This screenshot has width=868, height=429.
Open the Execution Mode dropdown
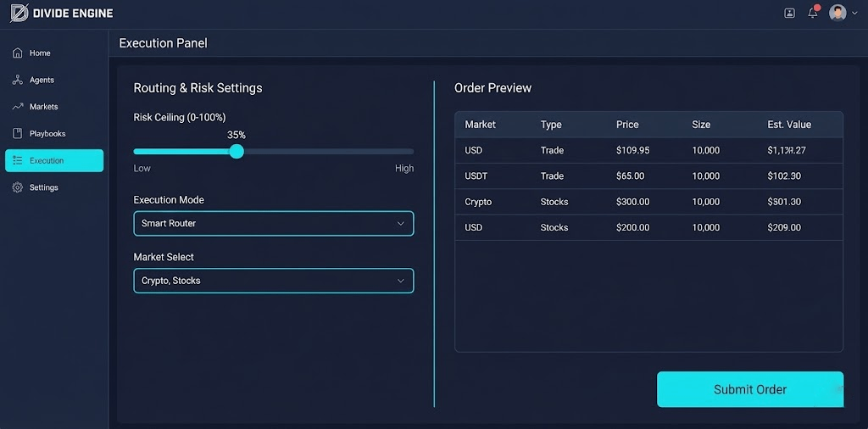click(273, 224)
